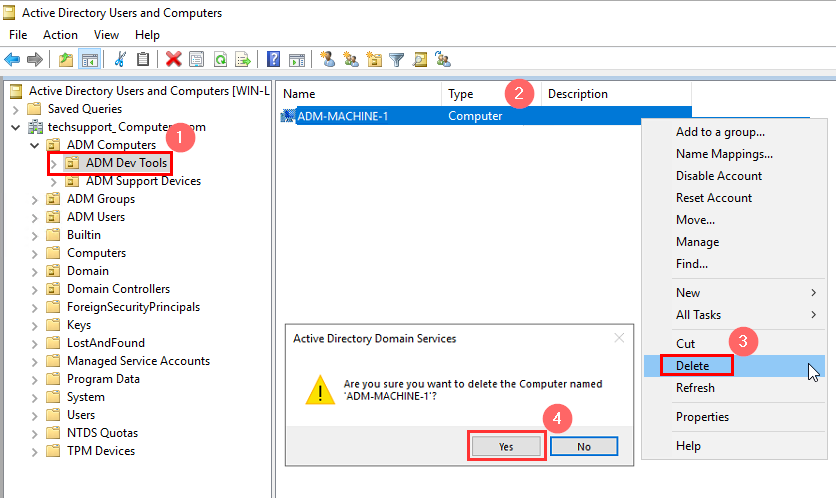Screen dimensions: 836x498
Task: Open the Action menu
Action: tap(60, 35)
